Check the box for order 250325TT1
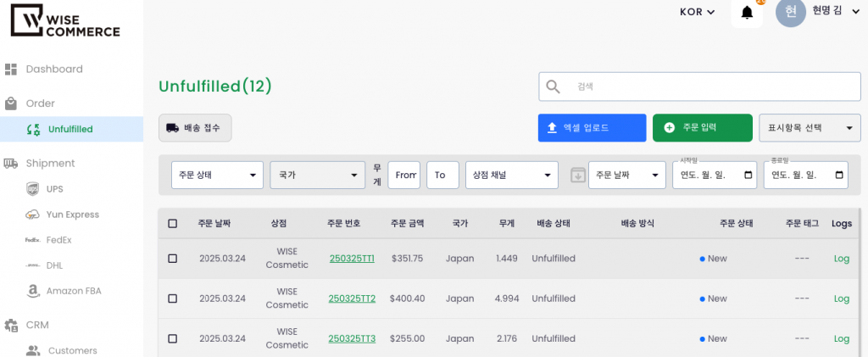 [x=173, y=259]
